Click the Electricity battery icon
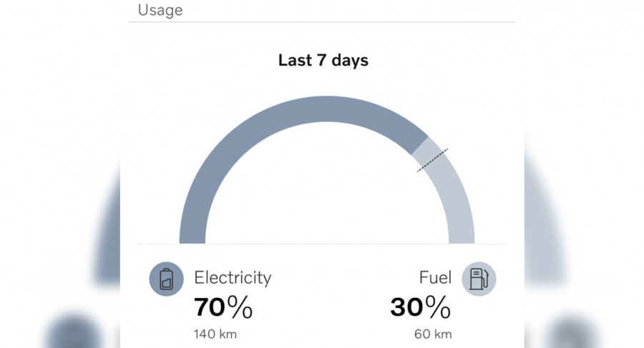This screenshot has width=644, height=348. pos(166,278)
